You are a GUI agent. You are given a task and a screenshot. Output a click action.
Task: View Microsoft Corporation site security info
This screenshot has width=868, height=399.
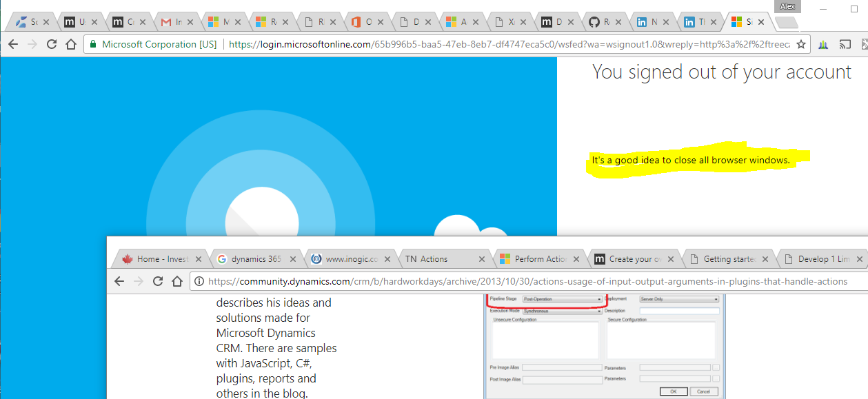[152, 44]
